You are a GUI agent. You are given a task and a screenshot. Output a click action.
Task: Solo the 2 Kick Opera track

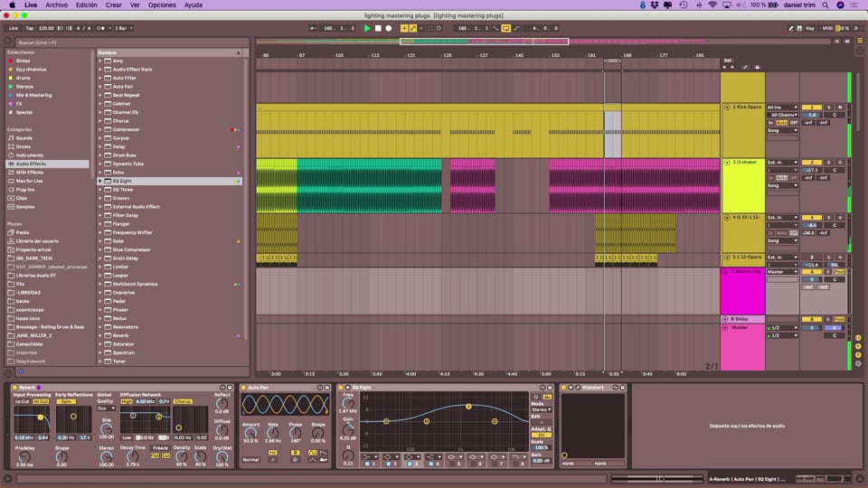[x=829, y=108]
